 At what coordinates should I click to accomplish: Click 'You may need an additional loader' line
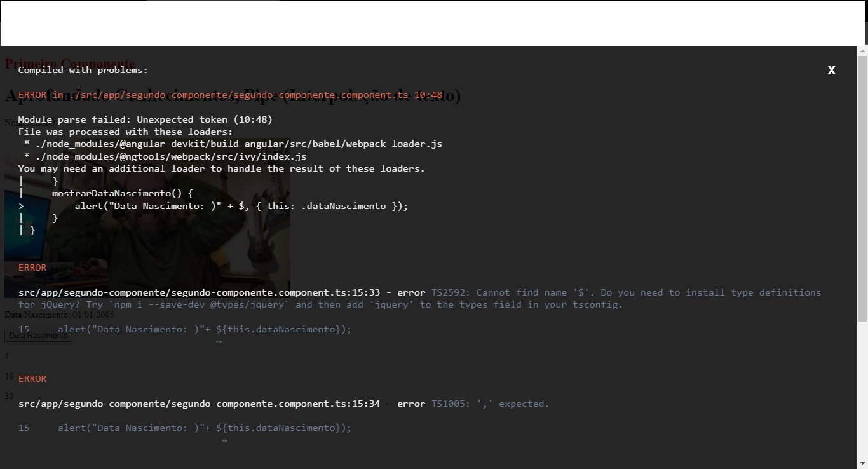pos(221,168)
